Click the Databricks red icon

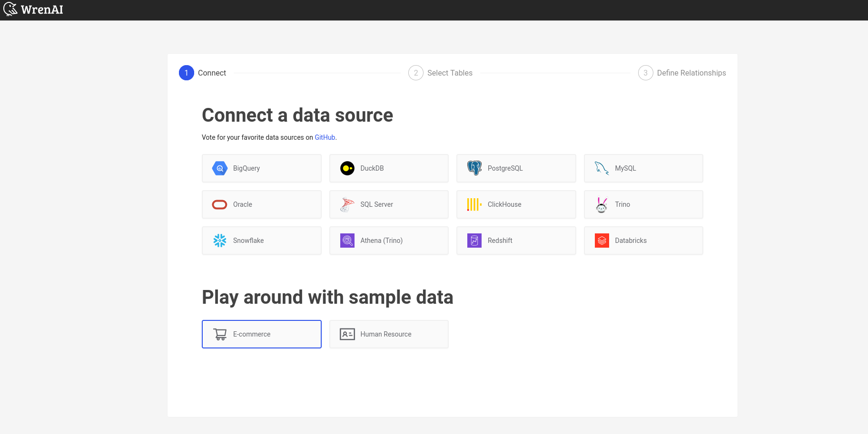click(602, 241)
